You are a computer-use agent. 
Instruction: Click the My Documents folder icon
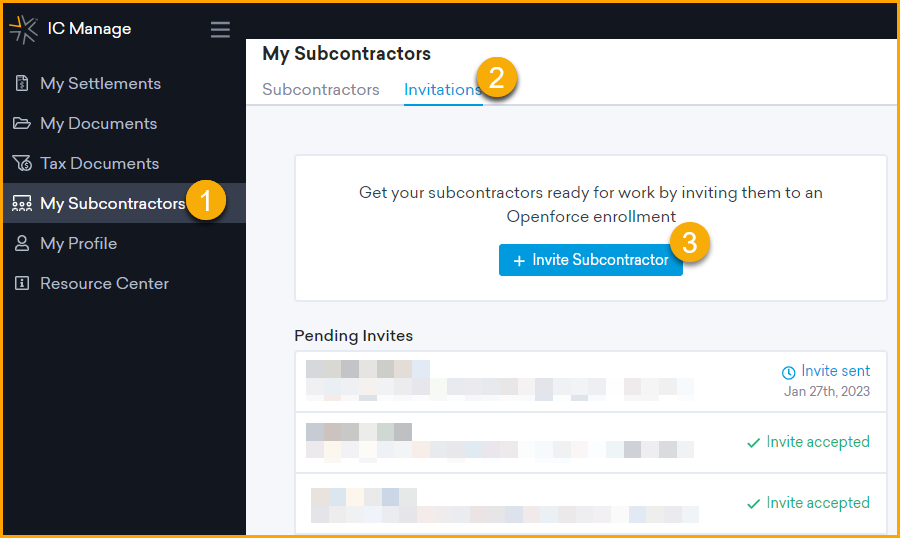click(22, 123)
